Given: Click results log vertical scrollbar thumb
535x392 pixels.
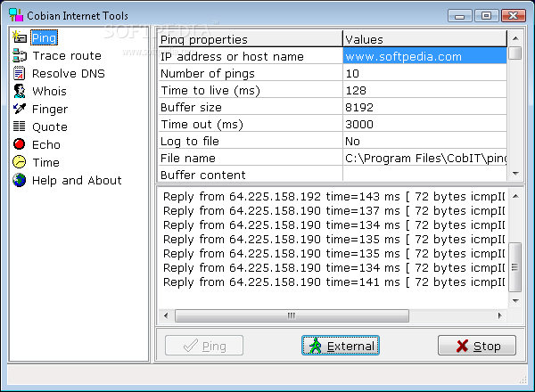Looking at the screenshot, I should point(515,267).
